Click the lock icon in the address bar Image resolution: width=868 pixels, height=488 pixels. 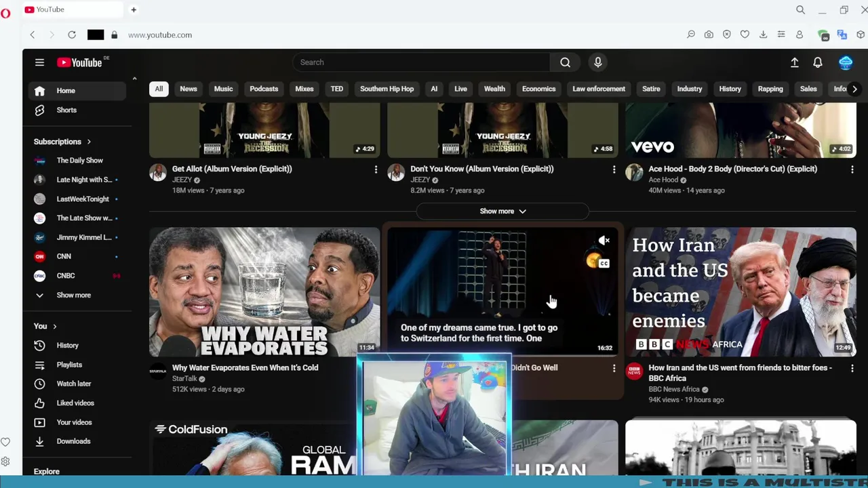(x=114, y=35)
